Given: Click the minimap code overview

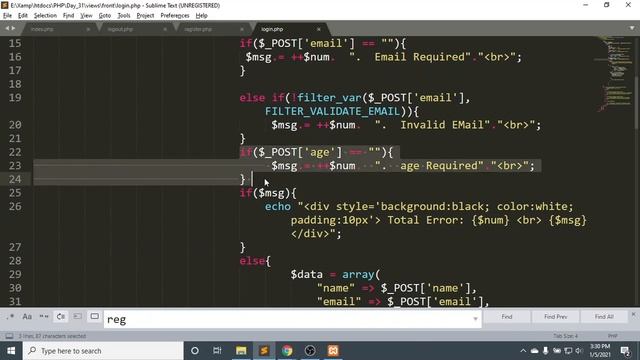Looking at the screenshot, I should point(616,73).
